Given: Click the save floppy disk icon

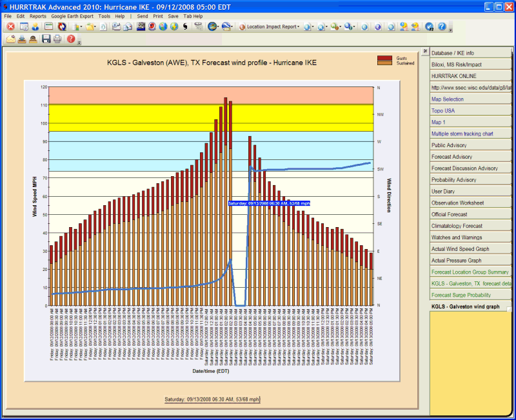Looking at the screenshot, I should point(46,40).
